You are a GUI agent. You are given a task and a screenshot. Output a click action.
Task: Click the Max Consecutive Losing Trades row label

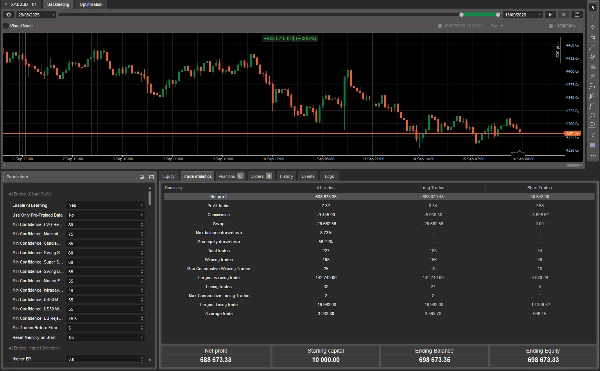218,296
